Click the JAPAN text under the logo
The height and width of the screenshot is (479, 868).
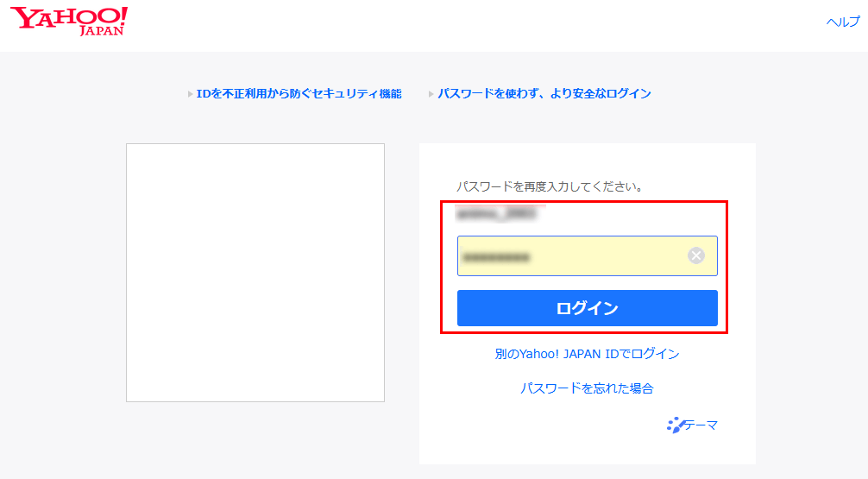[x=102, y=31]
